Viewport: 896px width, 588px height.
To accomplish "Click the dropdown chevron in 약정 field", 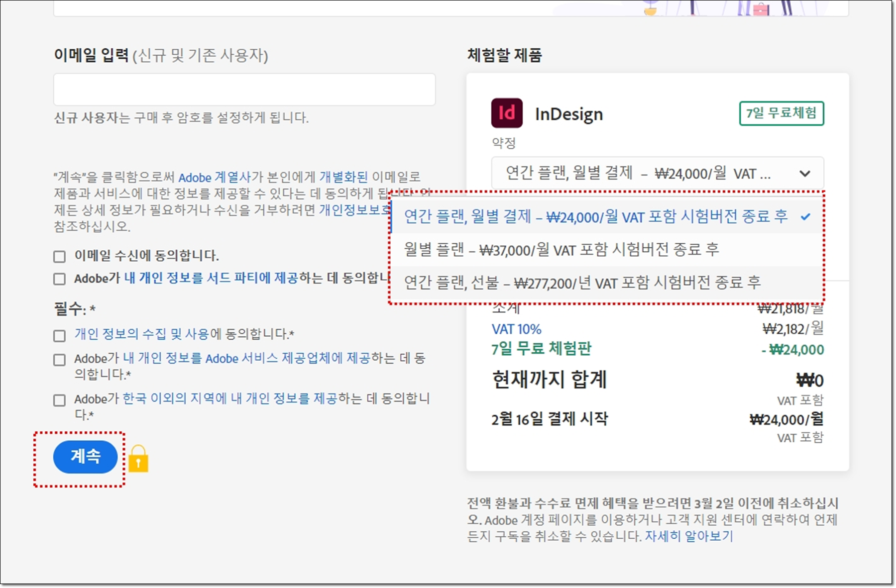I will tap(804, 174).
